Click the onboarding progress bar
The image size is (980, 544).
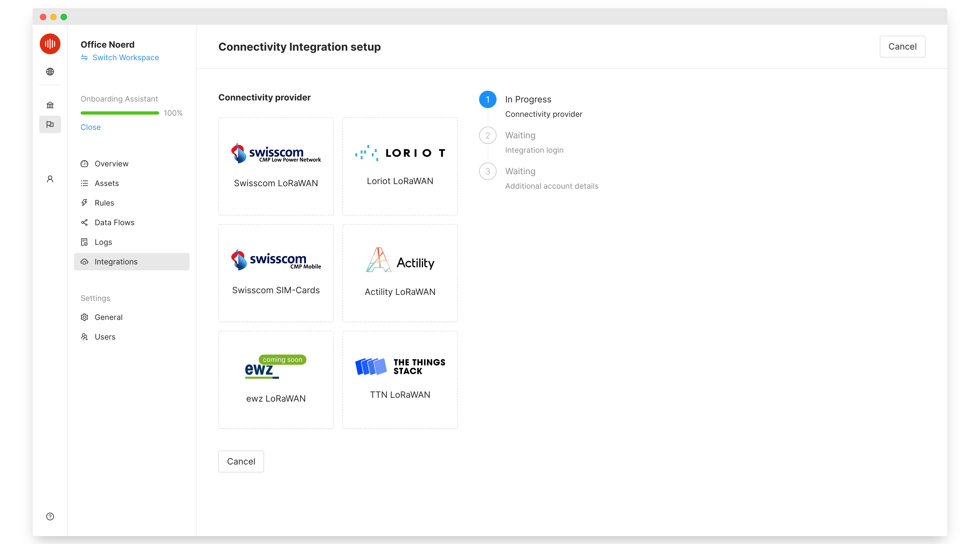point(120,113)
